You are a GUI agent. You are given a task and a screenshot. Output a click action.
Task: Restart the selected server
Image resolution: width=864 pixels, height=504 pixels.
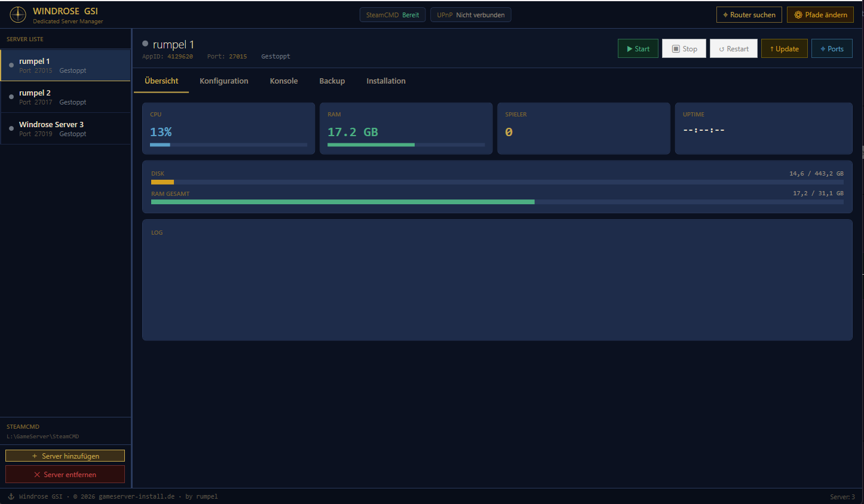[x=734, y=49]
